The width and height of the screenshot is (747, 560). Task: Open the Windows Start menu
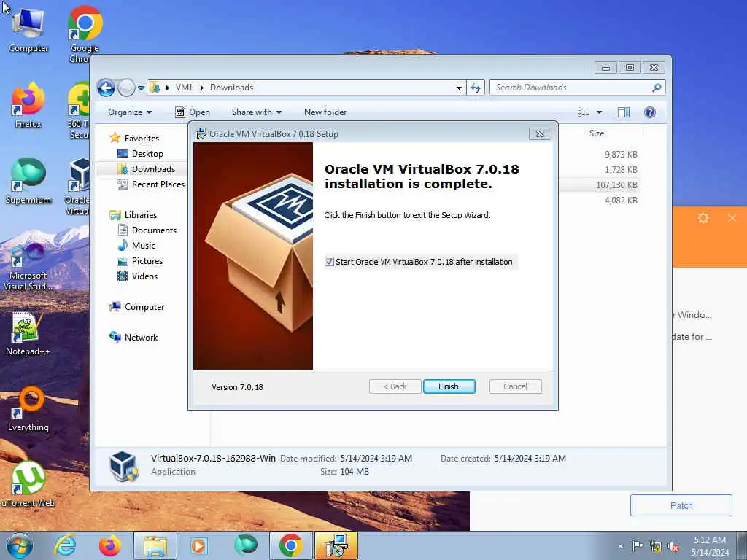[x=20, y=545]
